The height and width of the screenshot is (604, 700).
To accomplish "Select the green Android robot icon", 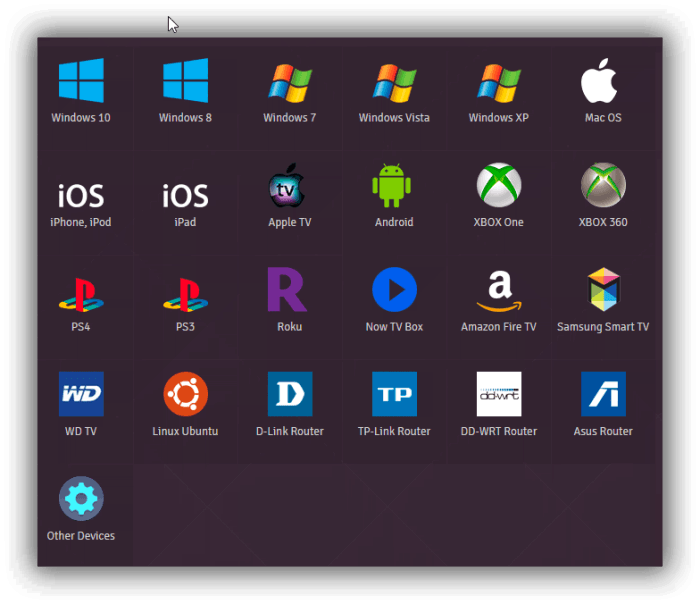I will (394, 186).
